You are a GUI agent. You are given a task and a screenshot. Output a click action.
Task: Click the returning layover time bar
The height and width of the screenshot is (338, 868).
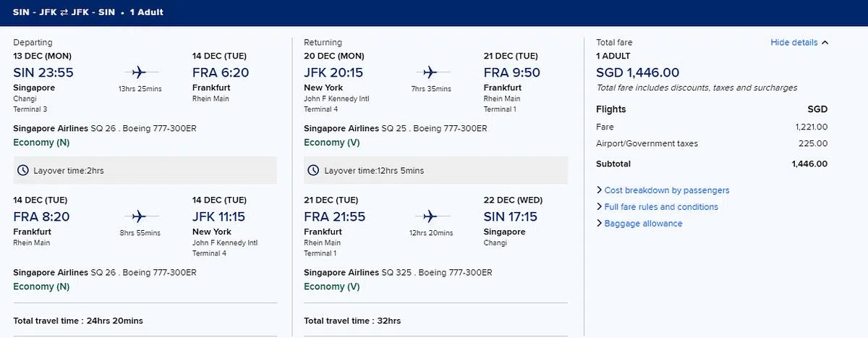[435, 171]
